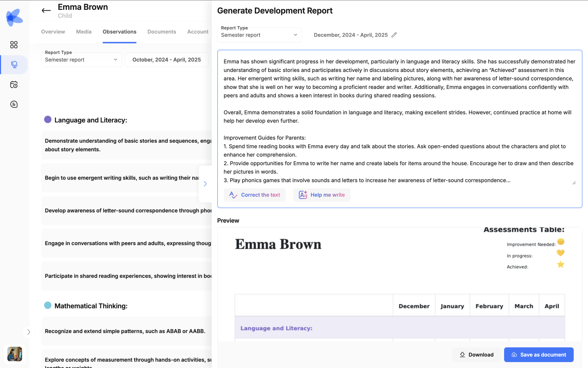
Task: Click Correct the text button
Action: (255, 195)
